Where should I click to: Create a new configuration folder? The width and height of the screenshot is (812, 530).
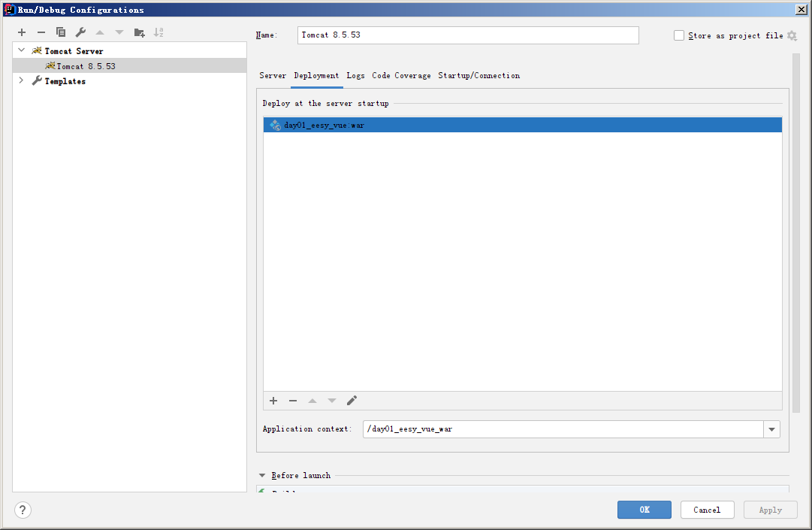139,32
